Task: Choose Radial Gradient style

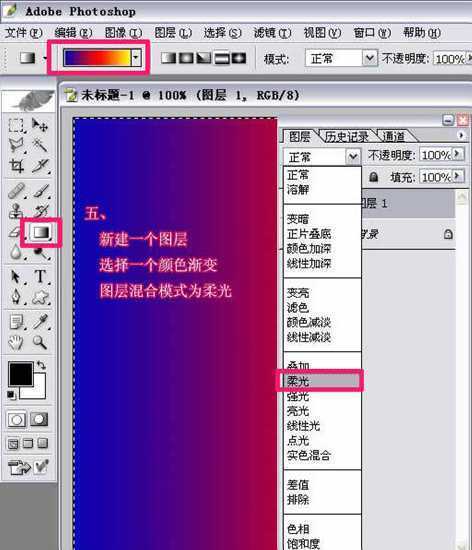Action: (x=186, y=58)
